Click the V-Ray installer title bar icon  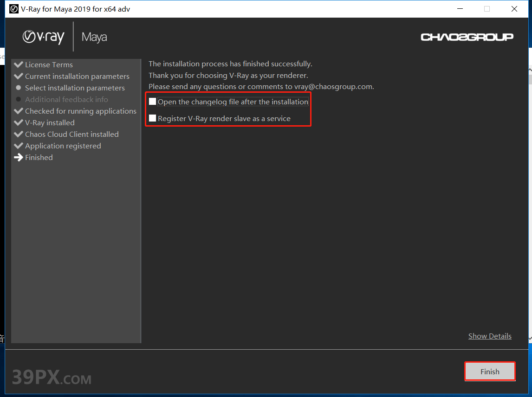14,9
